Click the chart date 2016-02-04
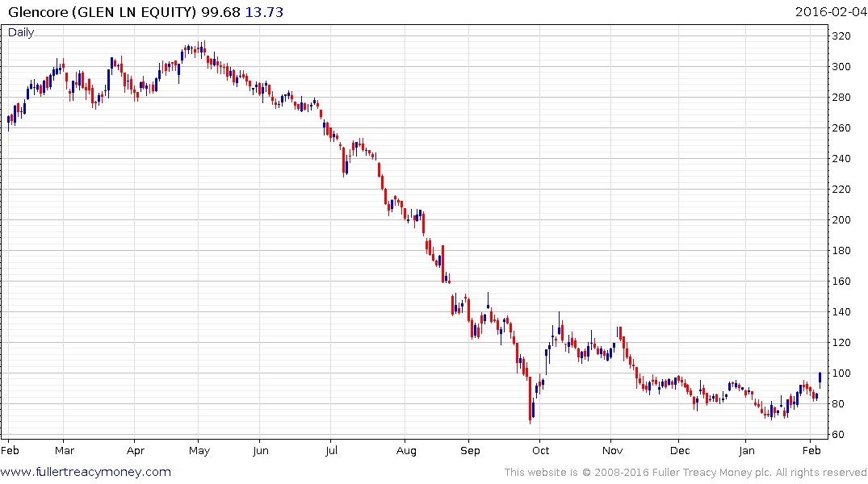 coord(831,11)
